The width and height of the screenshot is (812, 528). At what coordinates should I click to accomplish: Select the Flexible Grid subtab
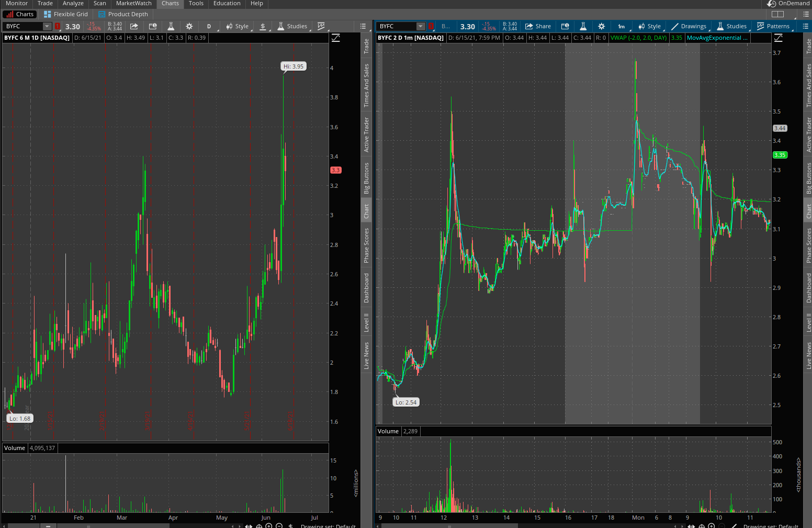[66, 14]
